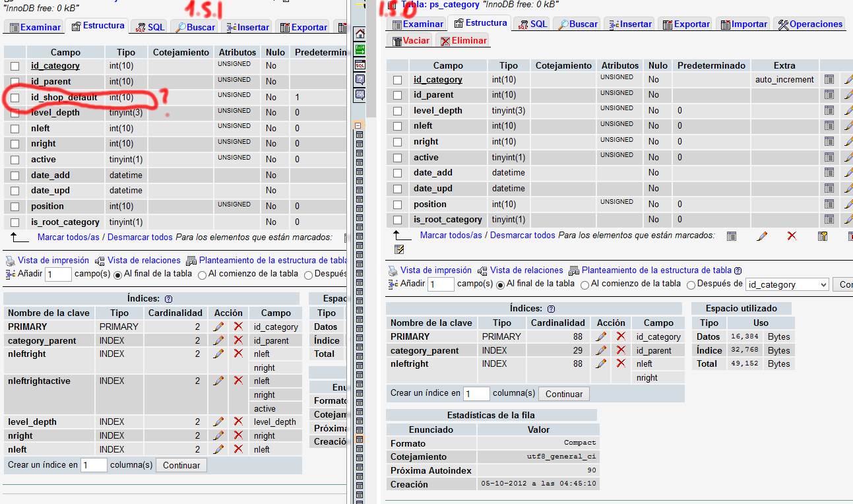Click the green Exit logout icon

coord(360,49)
